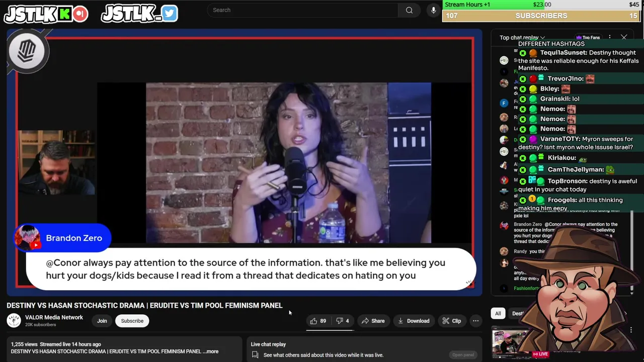Image resolution: width=644 pixels, height=362 pixels.
Task: Expand the Top chat replay dropdown
Action: (x=522, y=38)
